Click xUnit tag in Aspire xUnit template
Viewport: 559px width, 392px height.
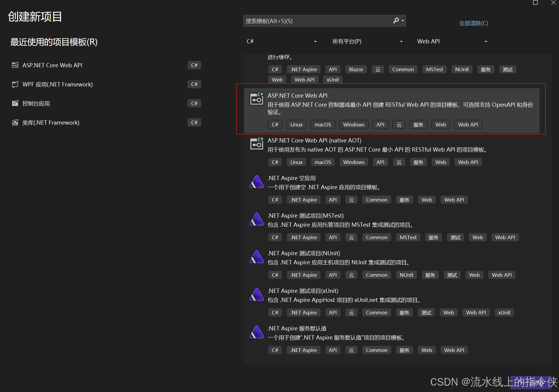(x=504, y=313)
